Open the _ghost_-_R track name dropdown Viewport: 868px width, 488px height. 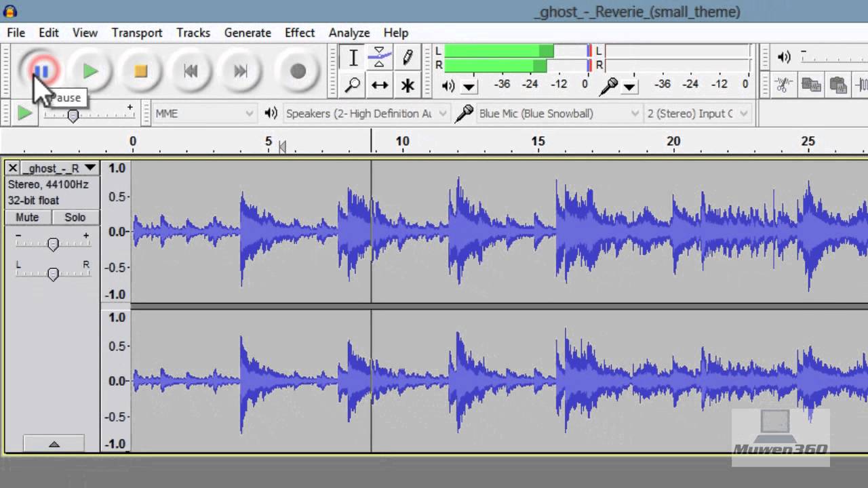point(60,168)
